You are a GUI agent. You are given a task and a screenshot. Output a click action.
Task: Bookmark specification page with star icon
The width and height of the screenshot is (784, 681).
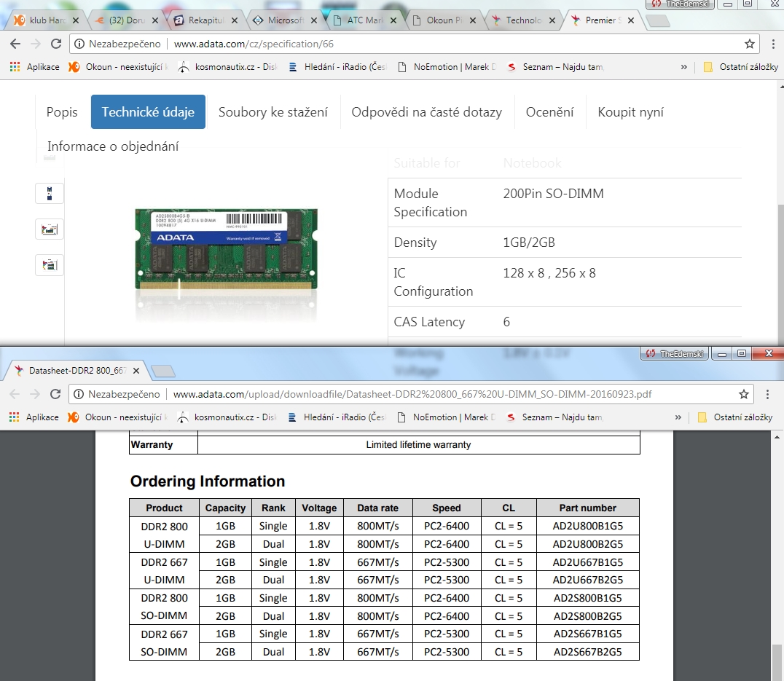[750, 44]
